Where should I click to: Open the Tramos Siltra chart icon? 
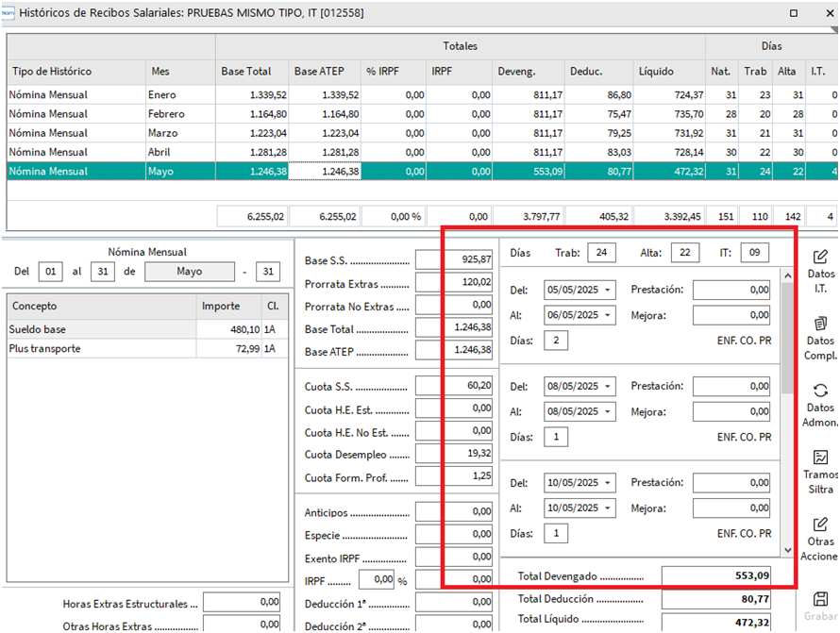point(820,458)
